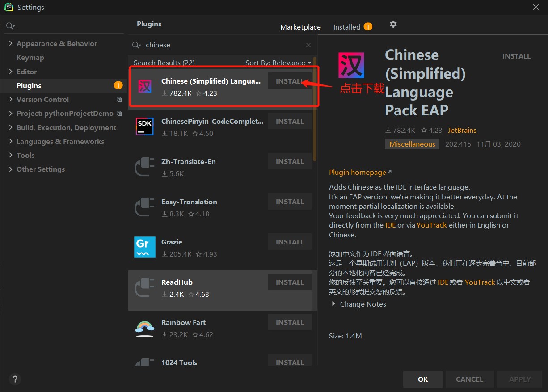Select the Rainbow Fart plugin name

point(183,323)
